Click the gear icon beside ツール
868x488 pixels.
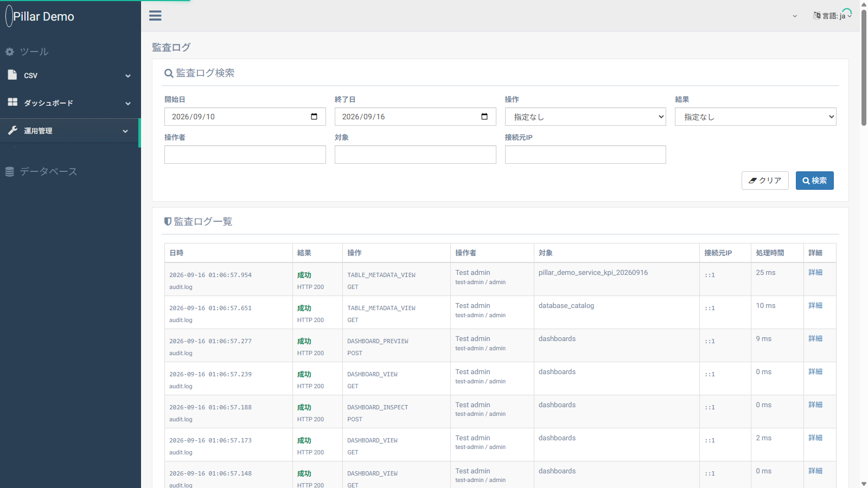click(10, 52)
